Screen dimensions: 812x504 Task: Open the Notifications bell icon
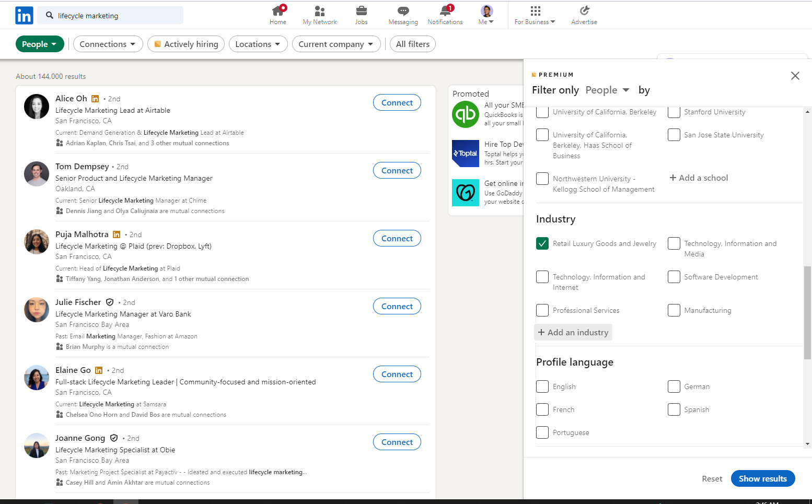click(446, 10)
